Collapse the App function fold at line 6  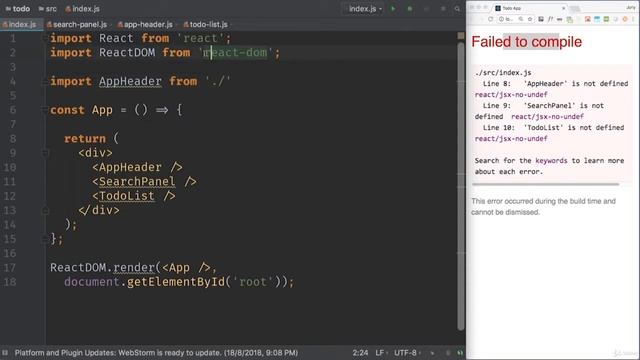(x=45, y=110)
